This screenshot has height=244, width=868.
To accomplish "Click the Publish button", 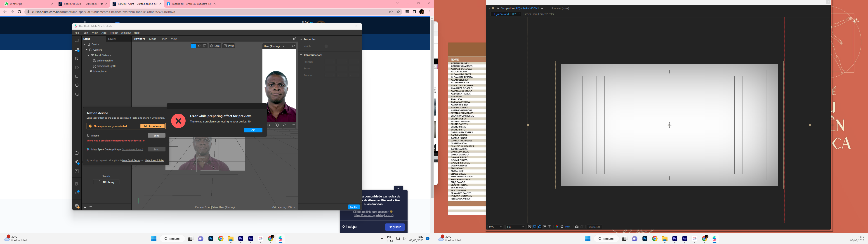I will click(x=354, y=207).
